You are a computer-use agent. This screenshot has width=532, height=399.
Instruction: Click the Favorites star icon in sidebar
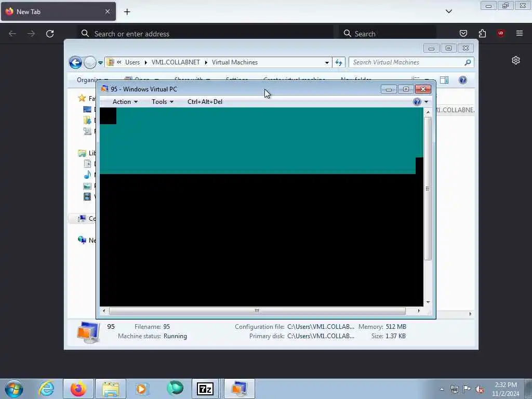(x=82, y=98)
